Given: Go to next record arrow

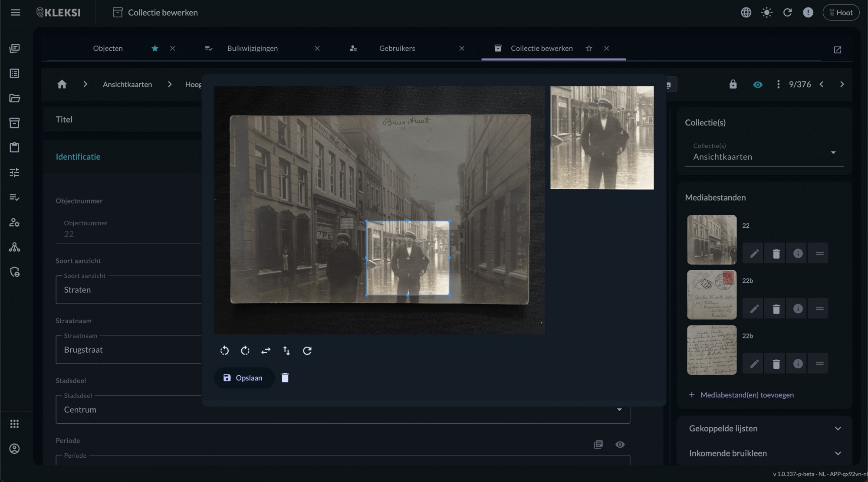Looking at the screenshot, I should 842,84.
